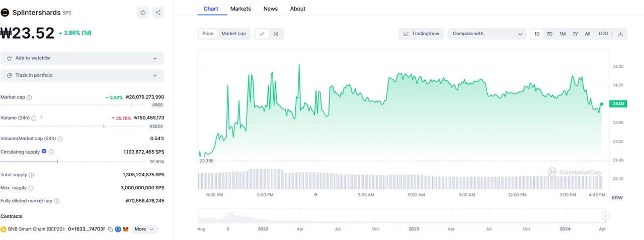The image size is (644, 240).
Task: Open TradingView chart button
Action: (421, 34)
